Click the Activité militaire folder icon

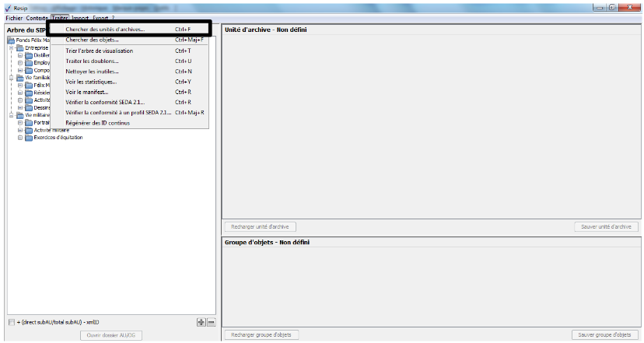coord(29,130)
